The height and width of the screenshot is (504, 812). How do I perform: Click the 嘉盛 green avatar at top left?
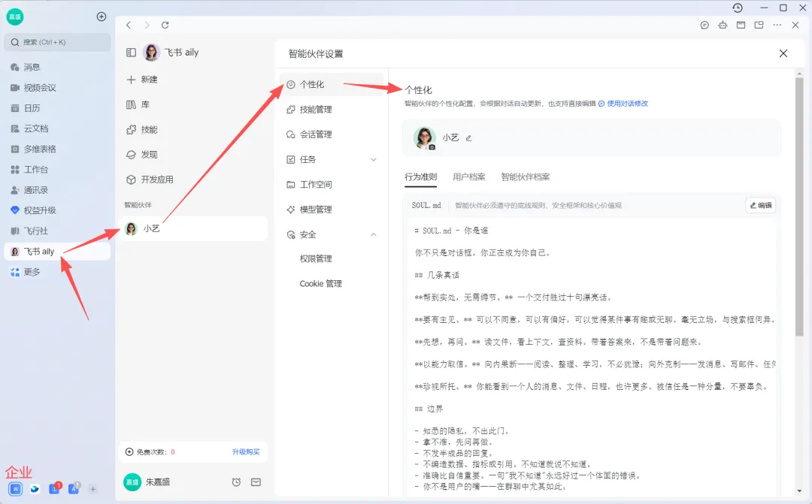(x=15, y=17)
